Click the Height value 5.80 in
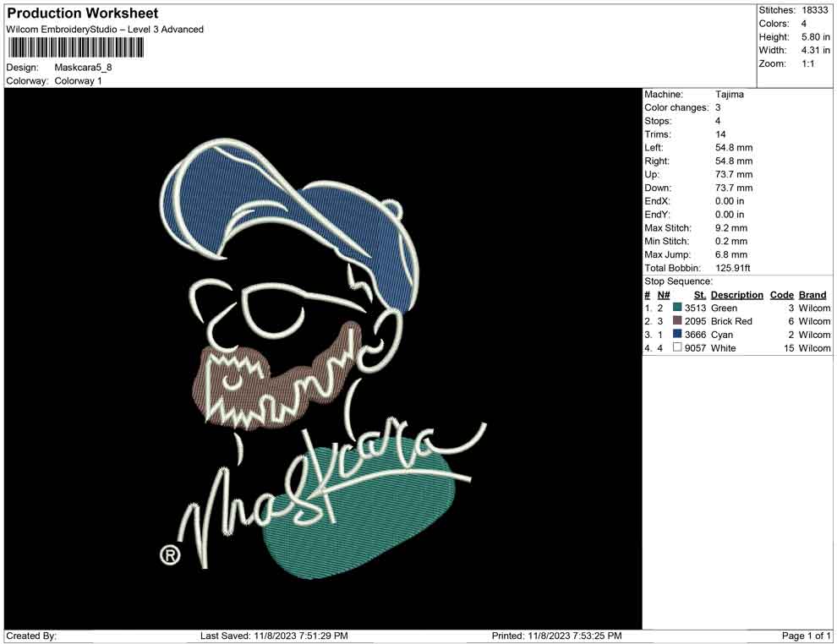837x644 pixels. [x=816, y=37]
